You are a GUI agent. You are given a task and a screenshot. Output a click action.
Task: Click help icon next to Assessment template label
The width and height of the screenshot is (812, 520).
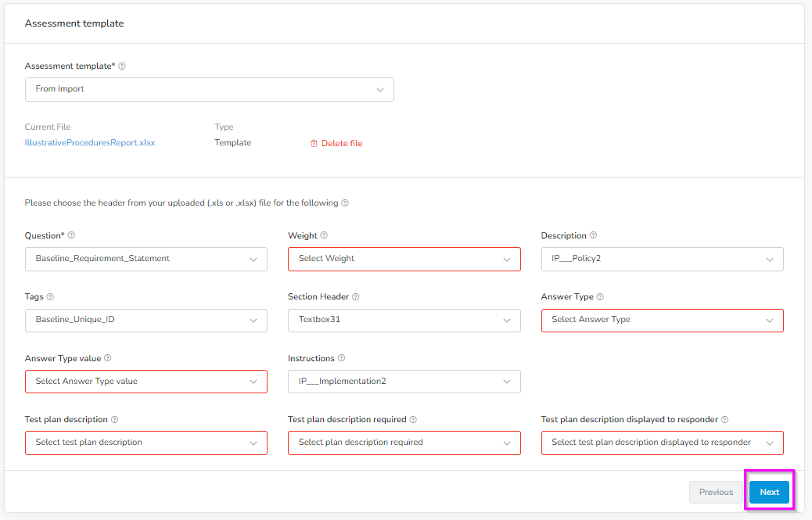122,66
